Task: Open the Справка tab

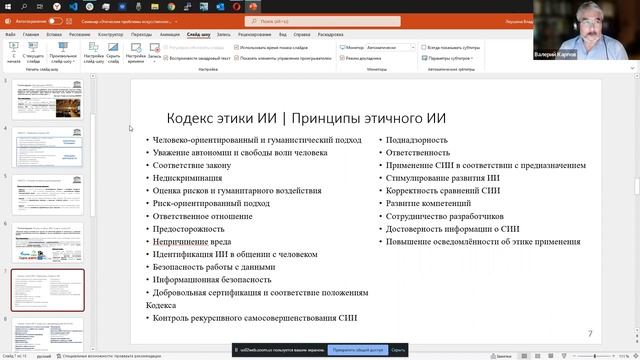Action: click(302, 35)
